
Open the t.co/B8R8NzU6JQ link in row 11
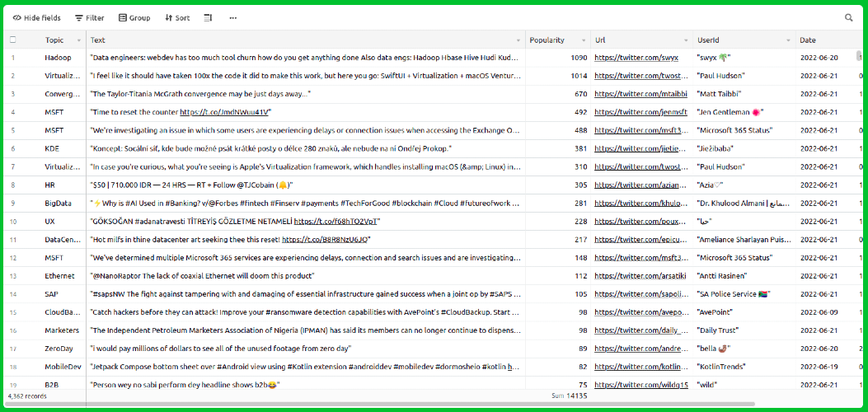coord(325,240)
